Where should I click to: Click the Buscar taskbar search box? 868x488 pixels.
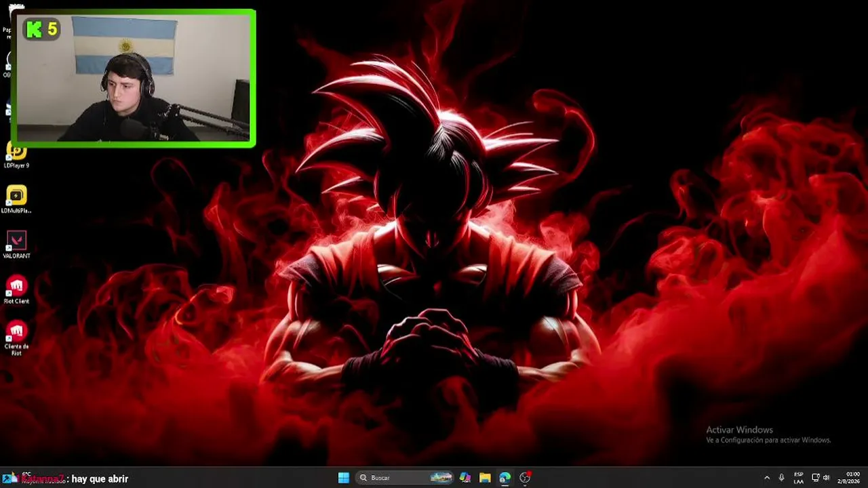click(x=405, y=478)
